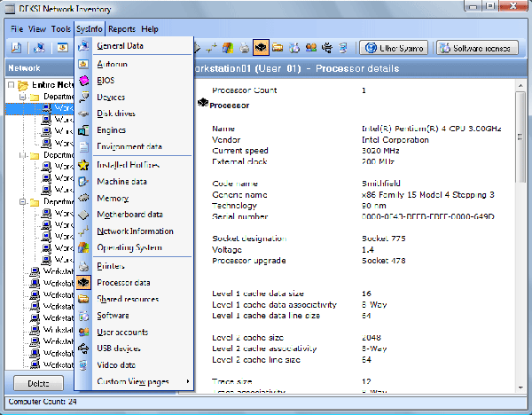The image size is (532, 415).
Task: Choose General Data from the SysInfo menu
Action: pyautogui.click(x=120, y=46)
